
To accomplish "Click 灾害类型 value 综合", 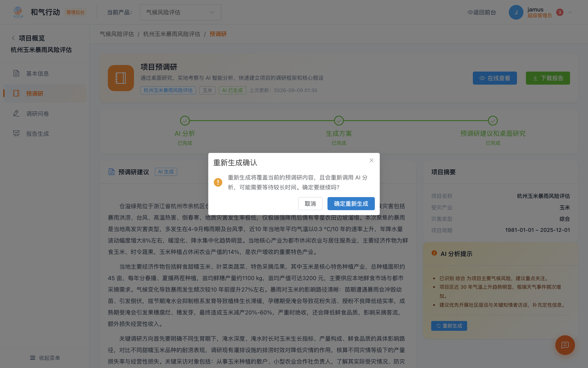I will (x=565, y=219).
